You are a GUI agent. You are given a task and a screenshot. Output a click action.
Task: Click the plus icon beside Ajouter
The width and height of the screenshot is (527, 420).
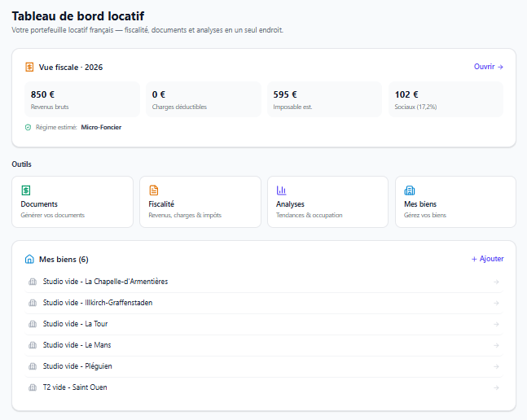click(474, 259)
